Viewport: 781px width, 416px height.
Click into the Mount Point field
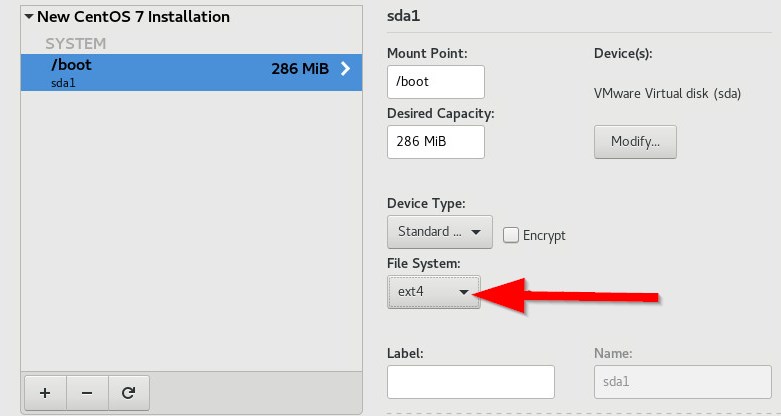point(435,82)
